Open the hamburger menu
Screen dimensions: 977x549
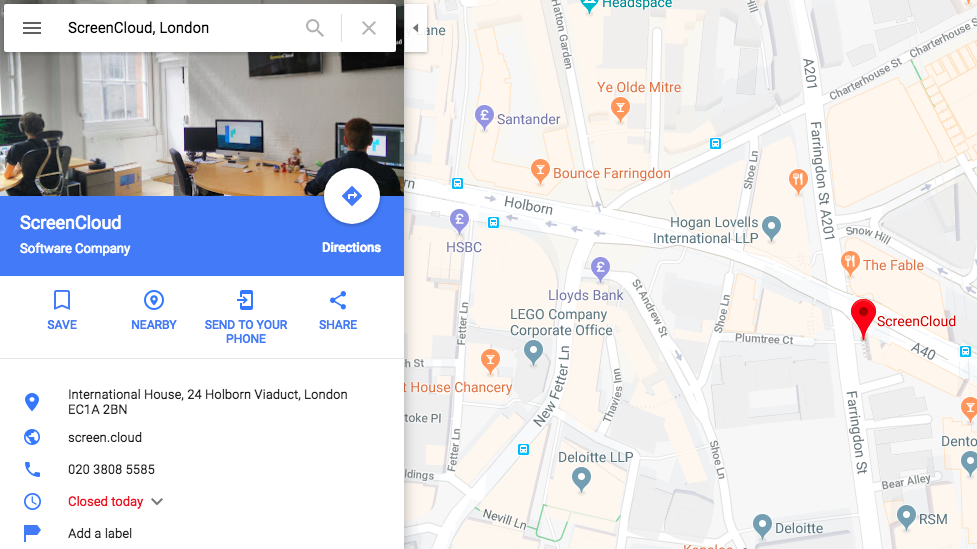[x=32, y=28]
